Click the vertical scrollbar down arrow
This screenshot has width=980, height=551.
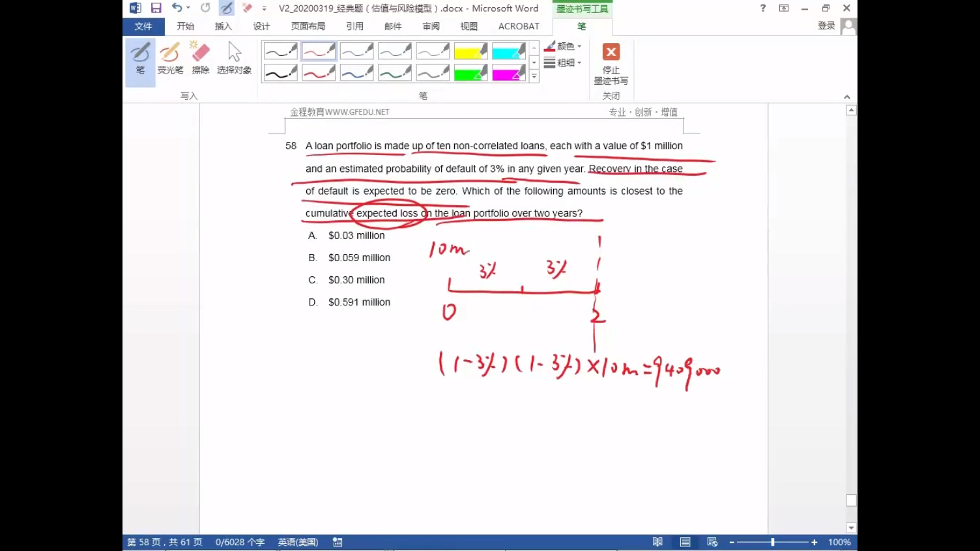[x=851, y=528]
